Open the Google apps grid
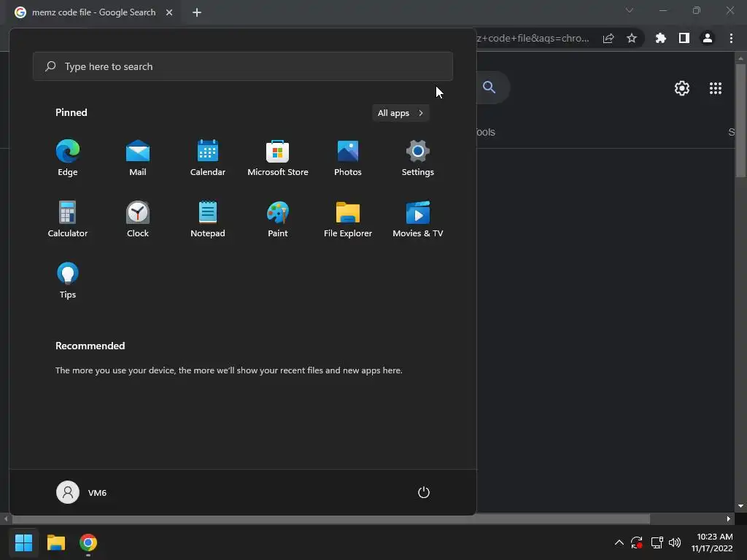The width and height of the screenshot is (747, 560). click(x=716, y=88)
